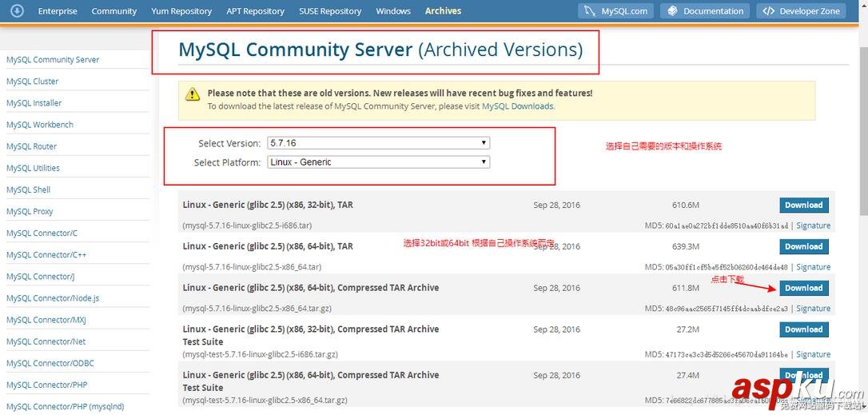The width and height of the screenshot is (868, 415).
Task: Click the yellow warning triangle icon
Action: [192, 94]
